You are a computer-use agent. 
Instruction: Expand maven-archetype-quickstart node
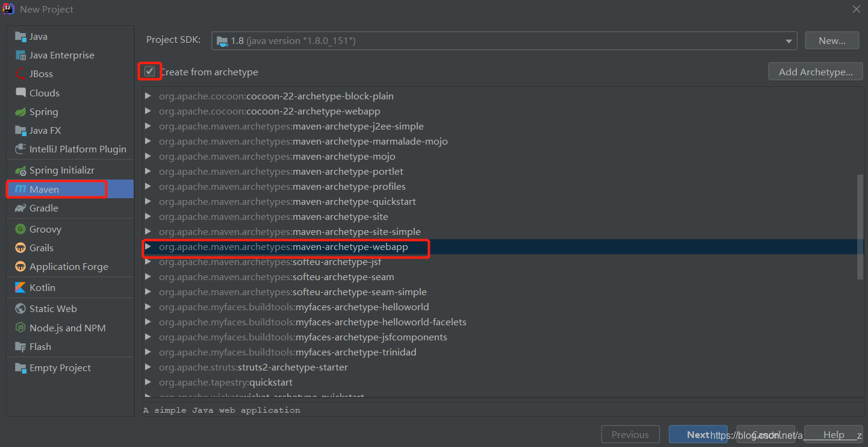[x=148, y=201]
